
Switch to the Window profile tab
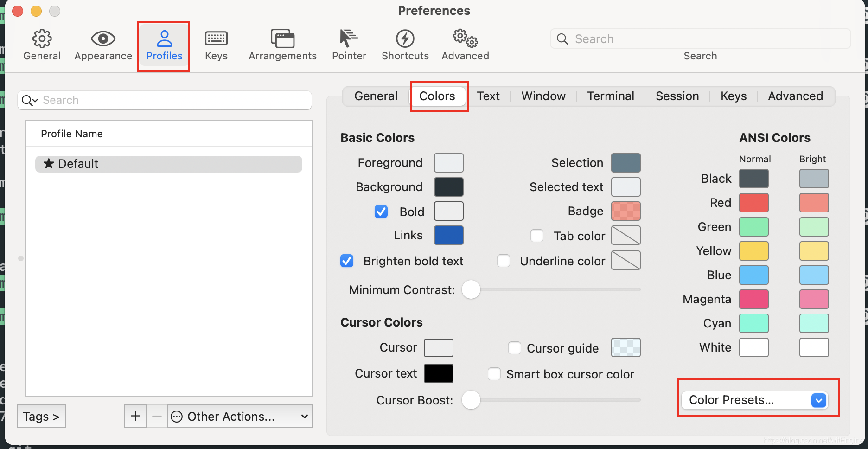(x=543, y=96)
